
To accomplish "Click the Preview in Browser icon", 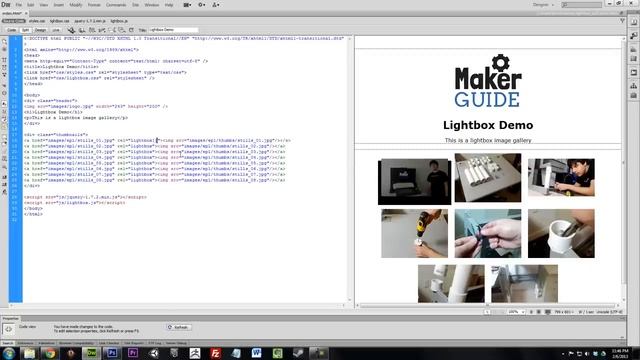I will click(x=82, y=30).
